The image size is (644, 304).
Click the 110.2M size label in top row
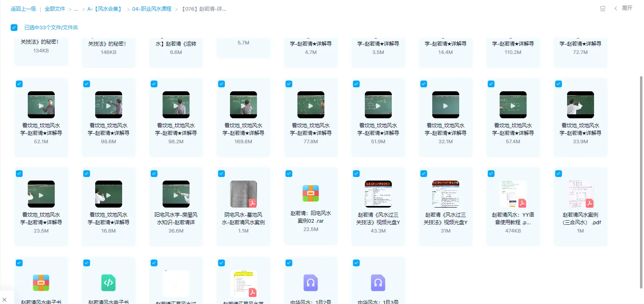[513, 52]
